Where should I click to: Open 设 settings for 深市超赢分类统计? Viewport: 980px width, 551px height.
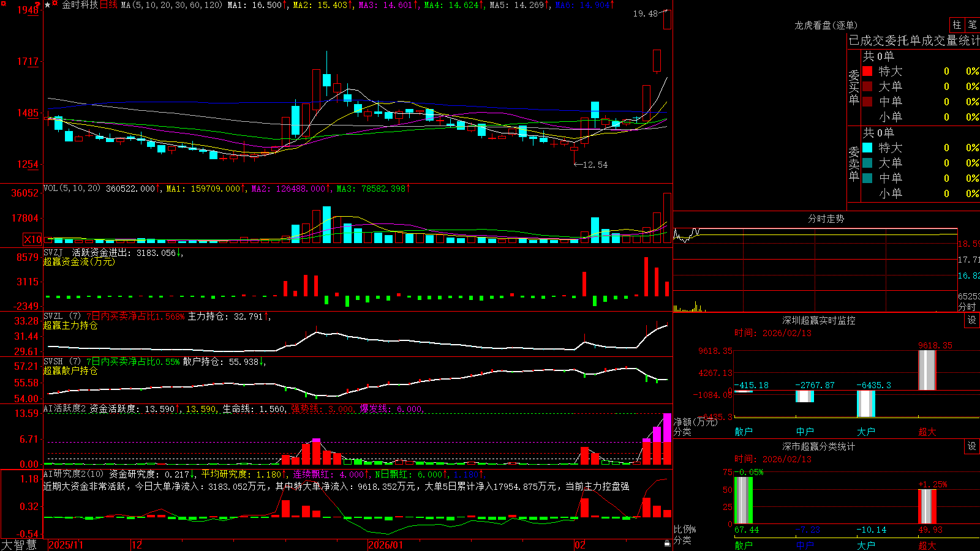[972, 446]
